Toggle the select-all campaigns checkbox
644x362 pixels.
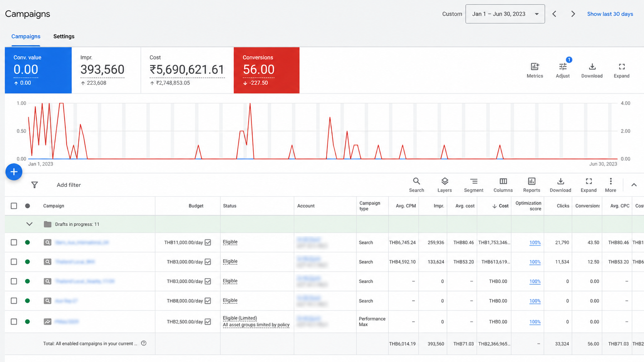click(x=14, y=206)
